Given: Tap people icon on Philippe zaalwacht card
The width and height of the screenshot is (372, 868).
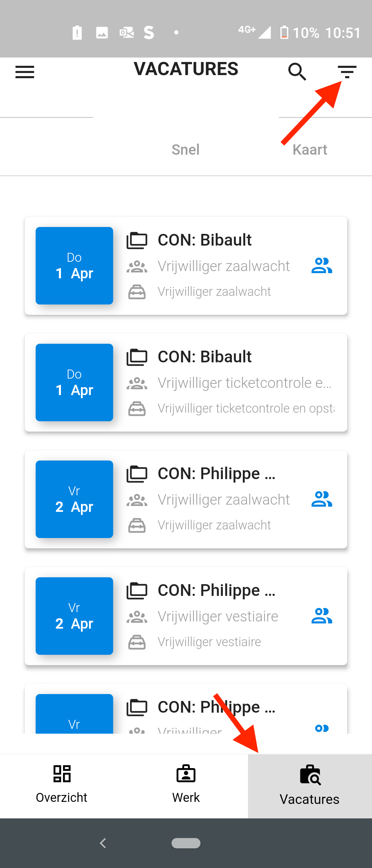Looking at the screenshot, I should point(322,499).
